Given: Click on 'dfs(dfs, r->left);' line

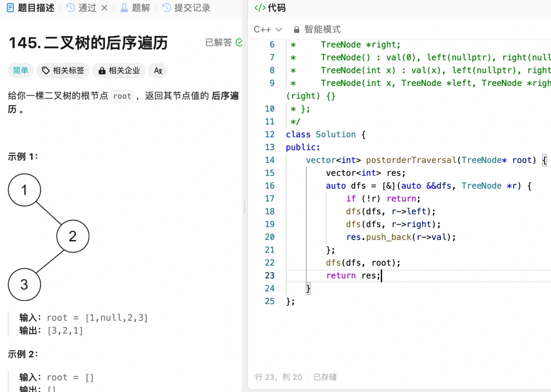Looking at the screenshot, I should (391, 211).
